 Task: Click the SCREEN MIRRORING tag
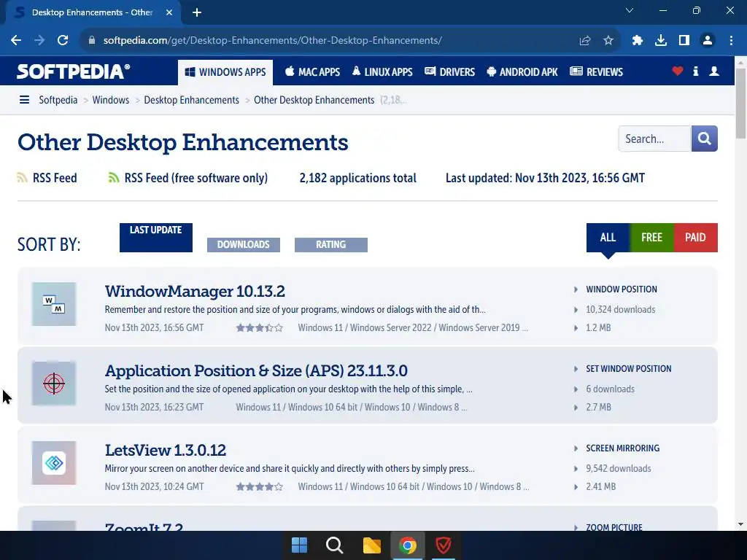(623, 448)
